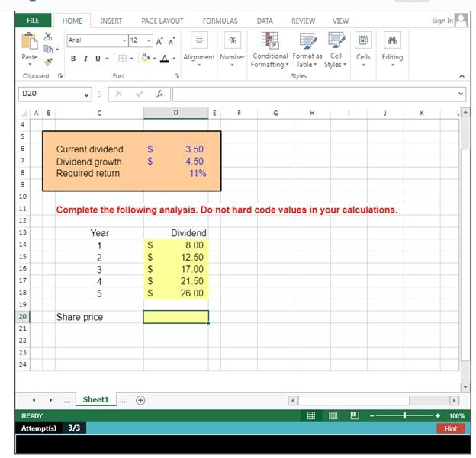Decrease font size with smaller A
This screenshot has height=458, width=476.
tap(172, 41)
